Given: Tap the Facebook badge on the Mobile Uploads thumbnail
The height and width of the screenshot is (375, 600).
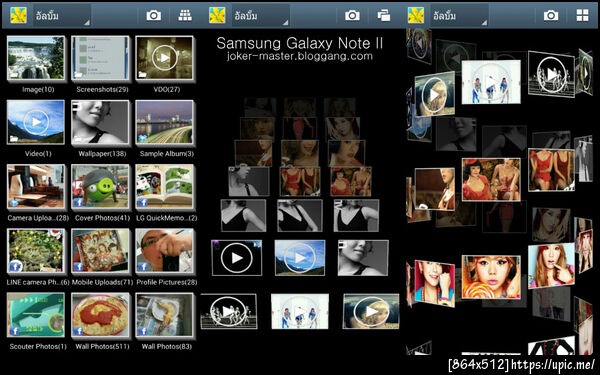Looking at the screenshot, I should (x=78, y=267).
